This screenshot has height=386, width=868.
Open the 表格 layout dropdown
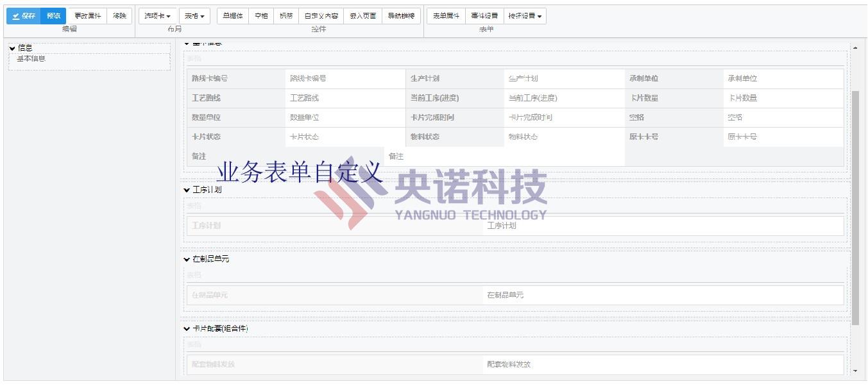194,16
